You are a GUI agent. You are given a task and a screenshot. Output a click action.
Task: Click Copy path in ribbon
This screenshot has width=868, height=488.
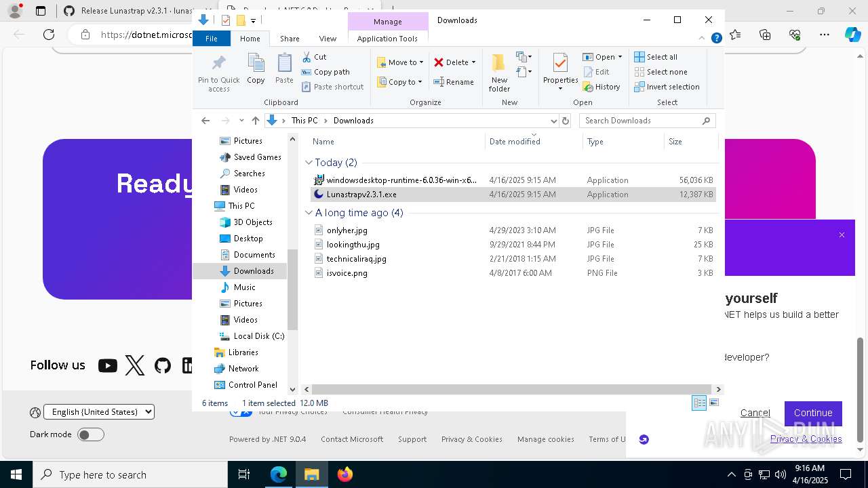point(325,72)
